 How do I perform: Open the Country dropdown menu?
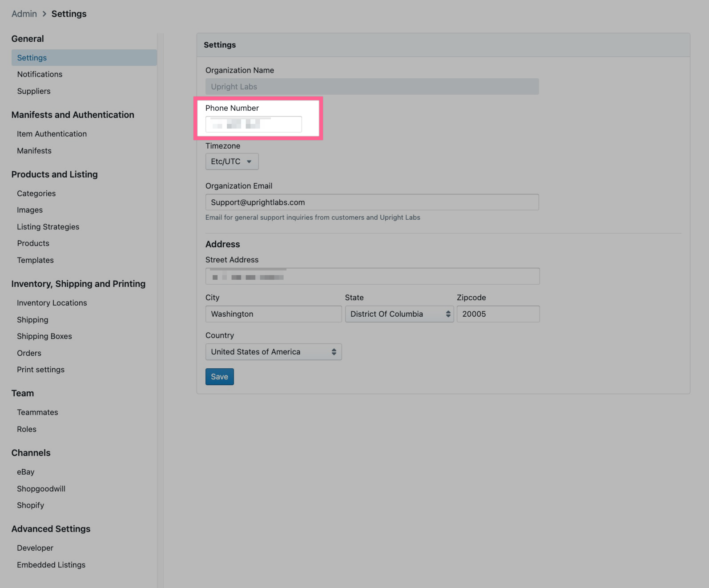click(273, 352)
